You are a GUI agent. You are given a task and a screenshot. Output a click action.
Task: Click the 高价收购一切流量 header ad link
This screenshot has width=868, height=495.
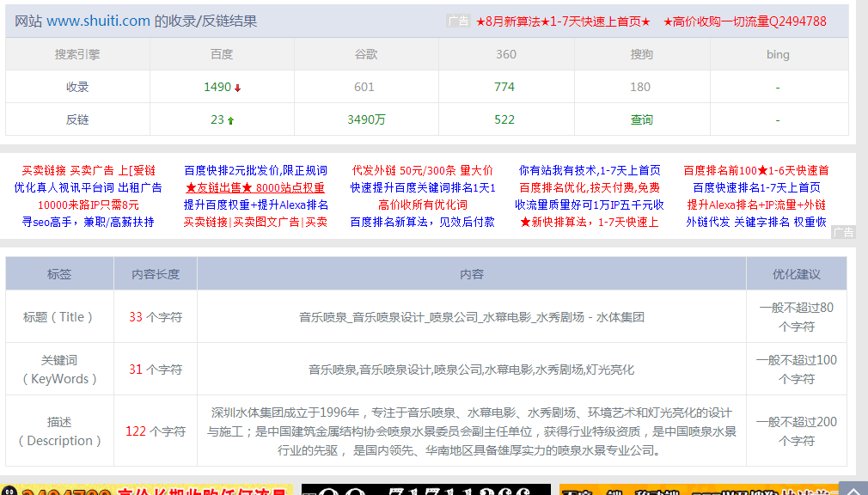745,21
